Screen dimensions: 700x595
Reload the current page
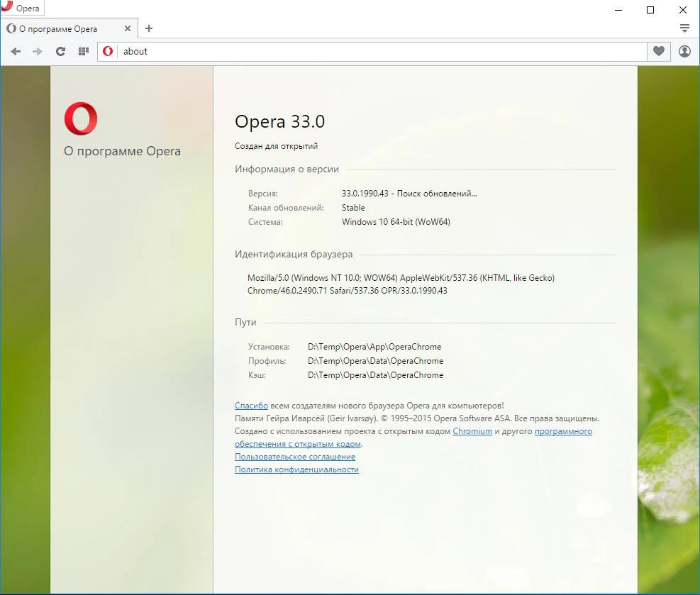[61, 51]
